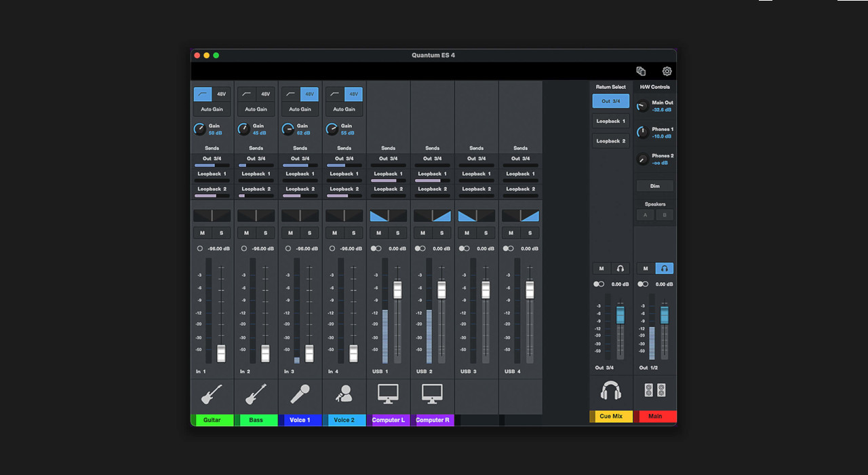Click the red Main label
This screenshot has width=868, height=475.
click(655, 416)
